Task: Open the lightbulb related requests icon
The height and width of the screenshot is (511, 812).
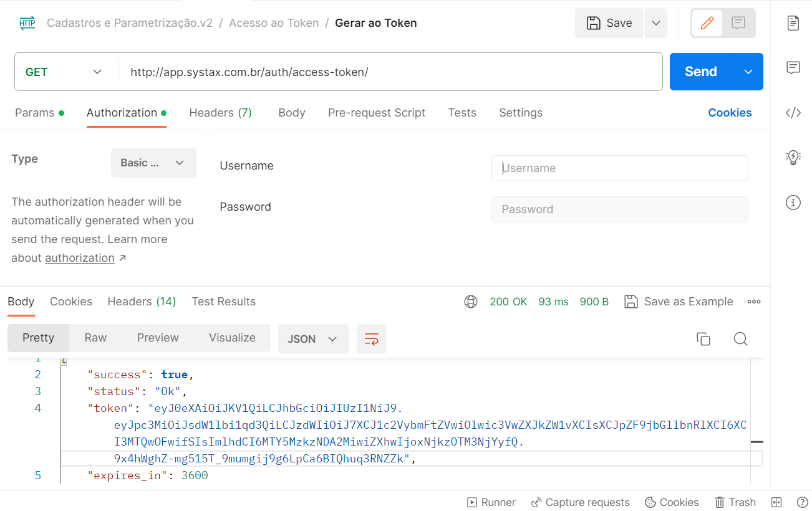Action: point(793,158)
